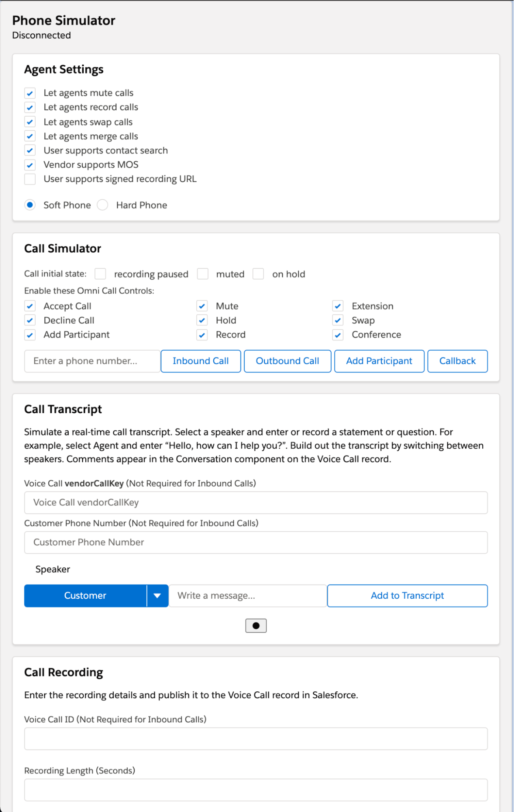Trigger a Callback
This screenshot has width=514, height=812.
457,361
